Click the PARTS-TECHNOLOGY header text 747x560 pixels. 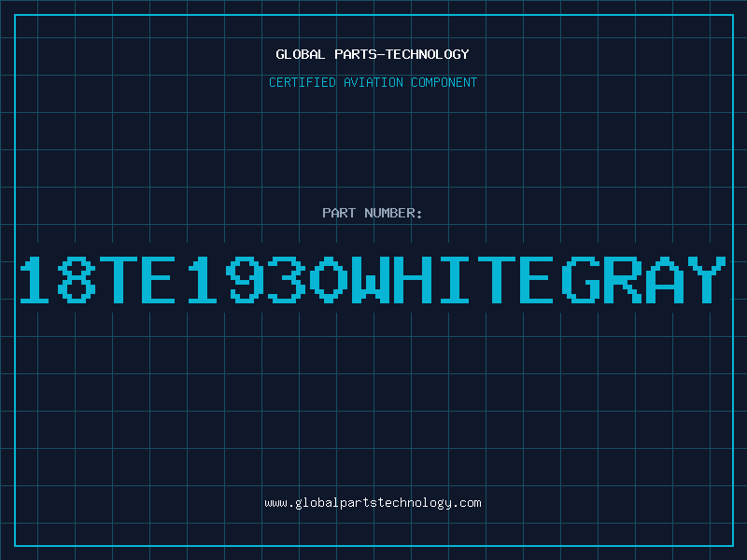tap(402, 54)
